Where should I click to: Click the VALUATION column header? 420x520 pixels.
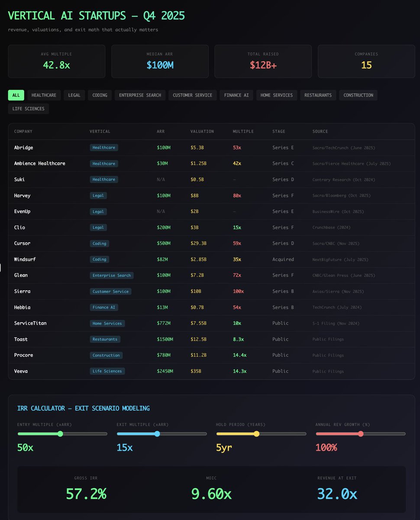point(202,131)
